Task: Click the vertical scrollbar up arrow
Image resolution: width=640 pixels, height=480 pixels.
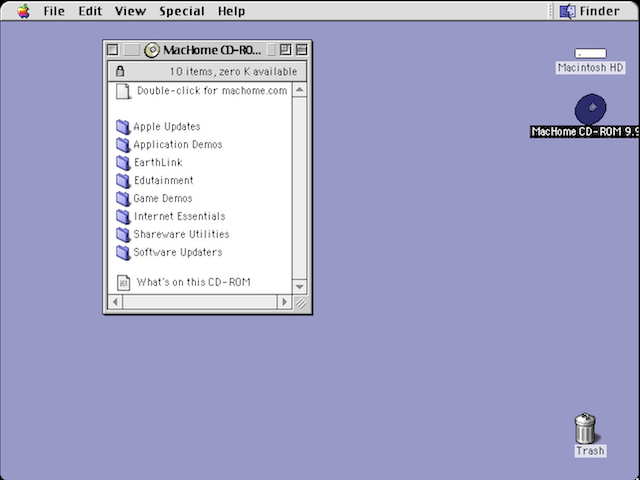Action: (300, 89)
